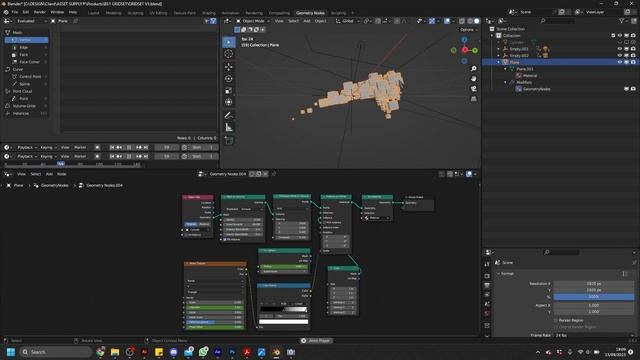Switch to the Layout workspace tab
The width and height of the screenshot is (640, 360).
click(x=93, y=13)
